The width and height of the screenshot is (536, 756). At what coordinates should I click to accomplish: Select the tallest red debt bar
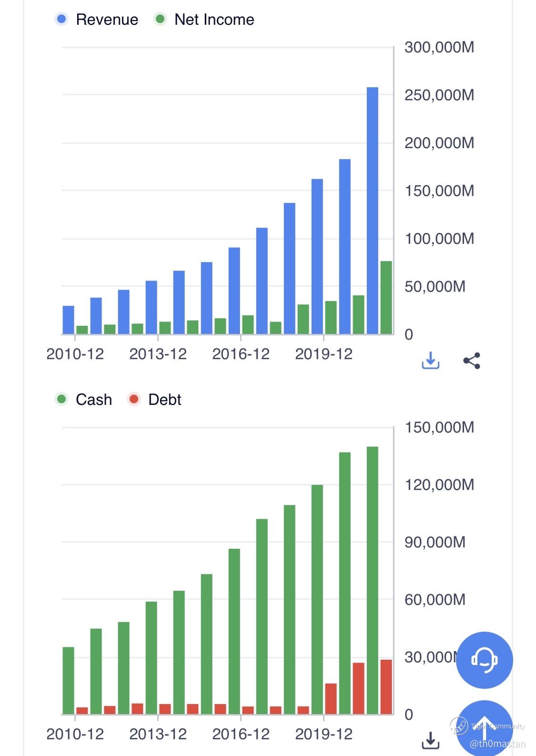(386, 686)
